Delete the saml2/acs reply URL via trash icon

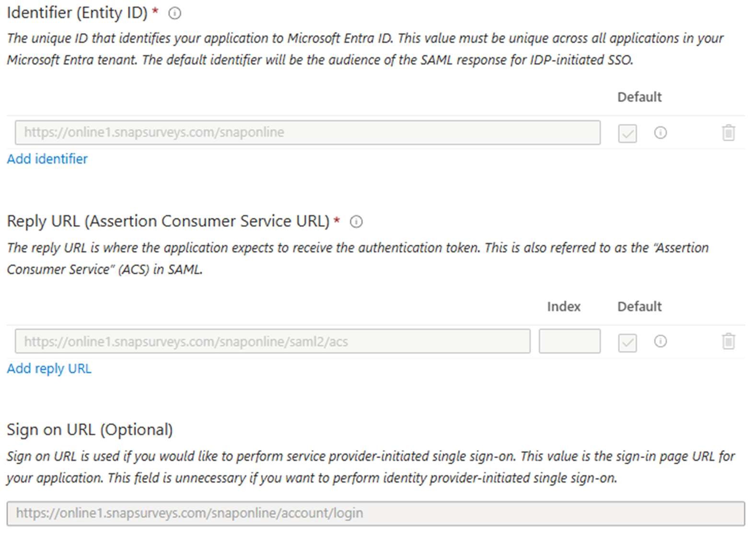728,341
